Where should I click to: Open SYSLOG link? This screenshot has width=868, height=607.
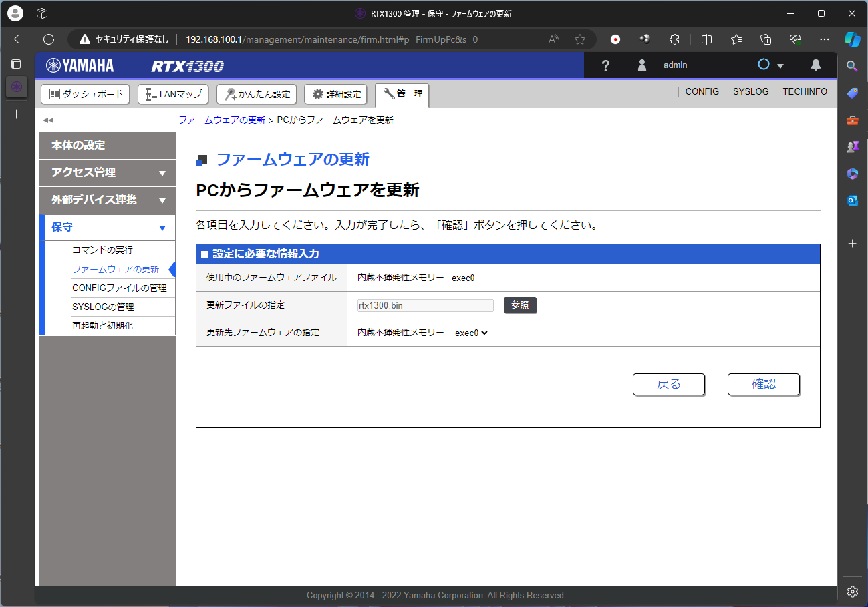(751, 91)
